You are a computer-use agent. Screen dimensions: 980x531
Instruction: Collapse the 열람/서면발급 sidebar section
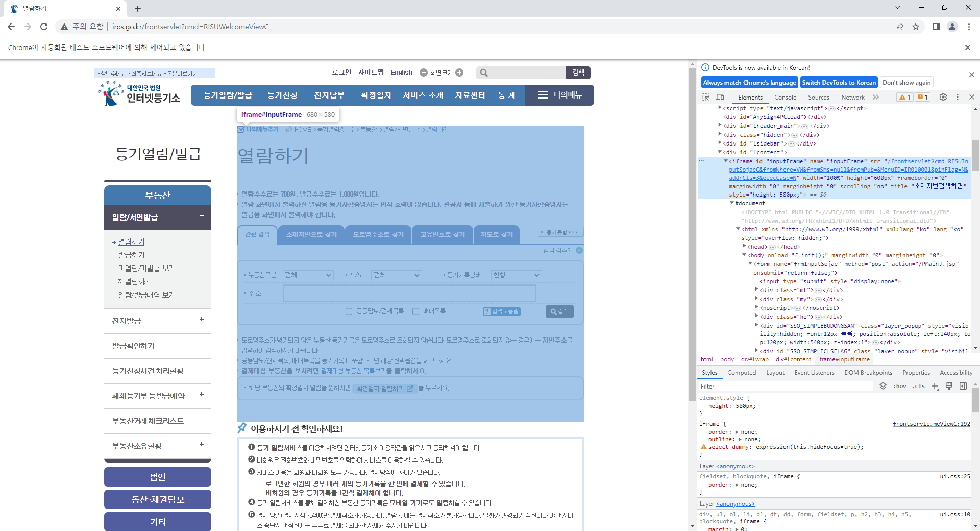click(202, 215)
